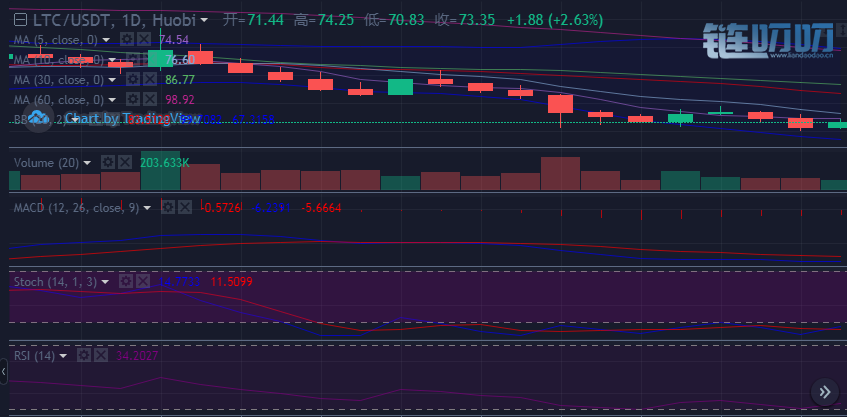Select the Volume (20) label
The width and height of the screenshot is (847, 417).
(47, 163)
